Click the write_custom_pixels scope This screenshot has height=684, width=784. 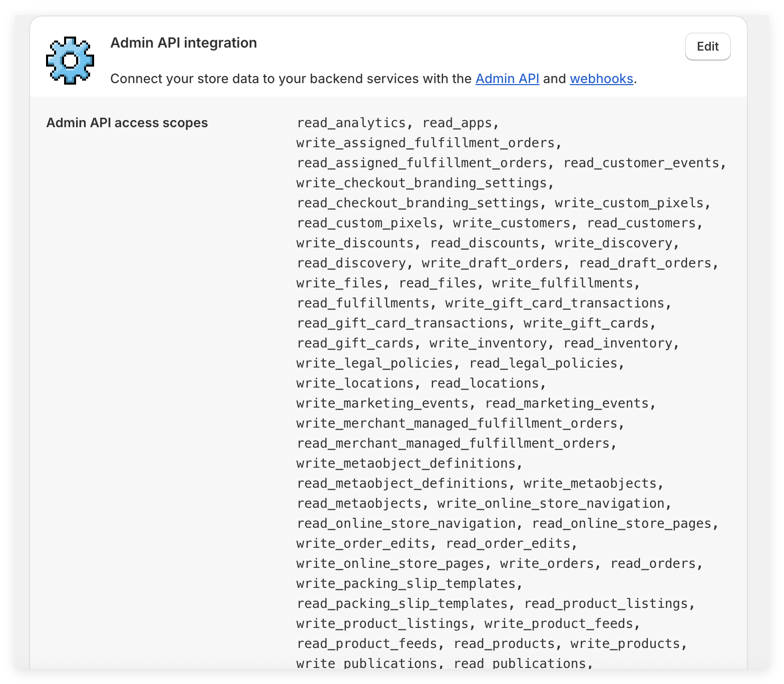(x=629, y=203)
